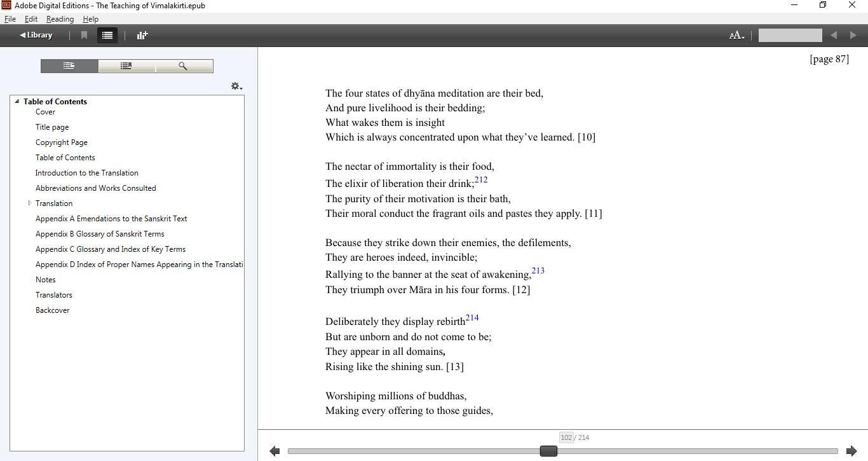Click the [page 87] label

[829, 59]
